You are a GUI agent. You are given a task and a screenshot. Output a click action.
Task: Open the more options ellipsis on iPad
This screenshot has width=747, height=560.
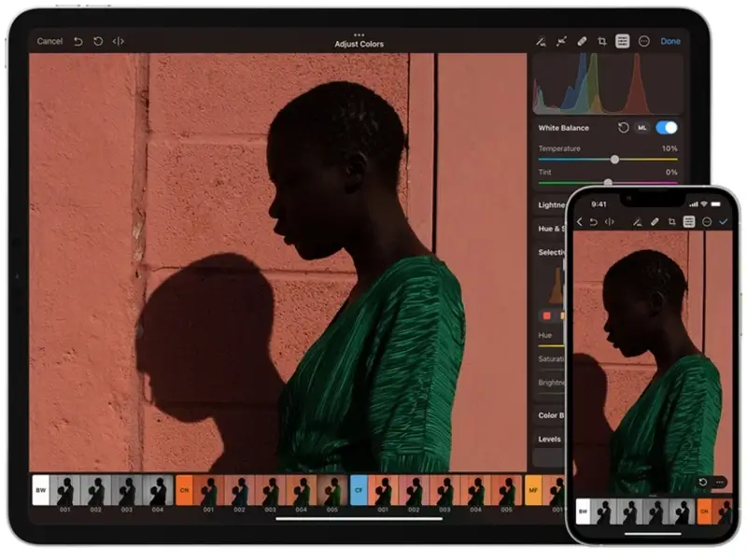(643, 41)
